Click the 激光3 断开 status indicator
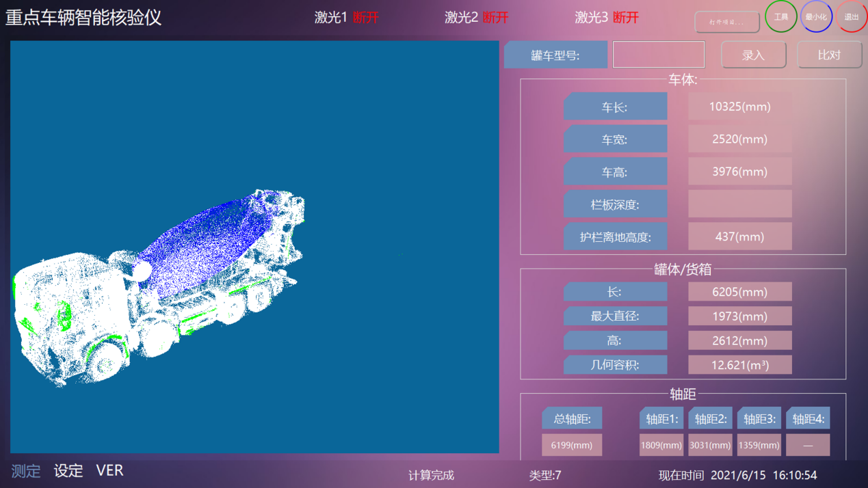The height and width of the screenshot is (488, 868). coord(607,18)
